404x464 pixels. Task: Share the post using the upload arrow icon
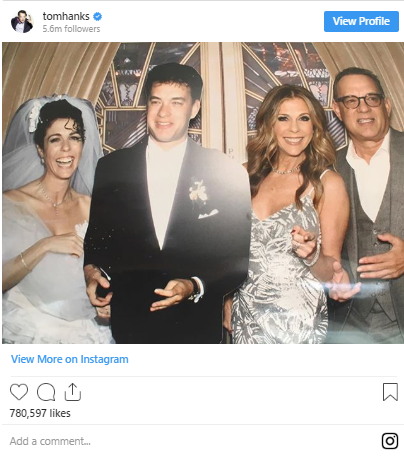(73, 392)
